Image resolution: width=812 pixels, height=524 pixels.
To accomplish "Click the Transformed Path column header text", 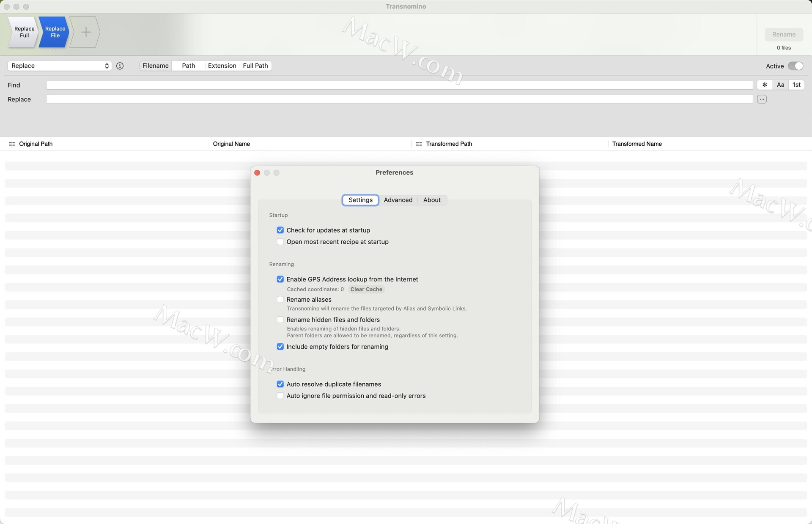I will click(x=449, y=144).
